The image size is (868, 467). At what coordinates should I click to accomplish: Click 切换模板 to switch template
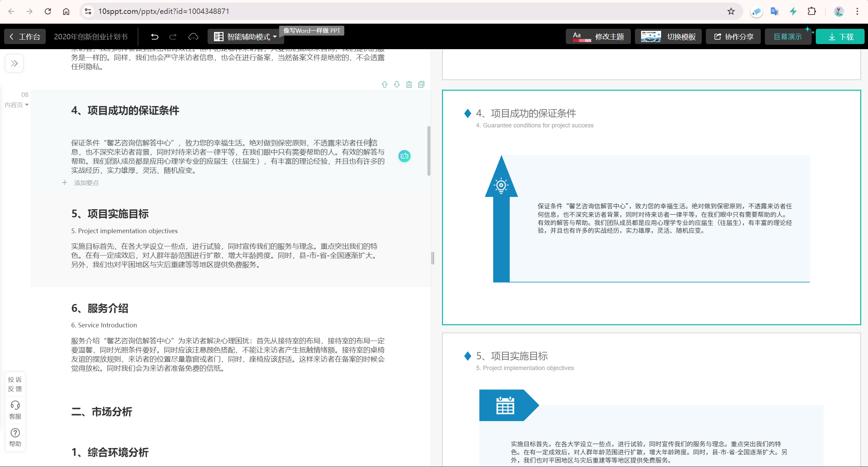(x=668, y=37)
